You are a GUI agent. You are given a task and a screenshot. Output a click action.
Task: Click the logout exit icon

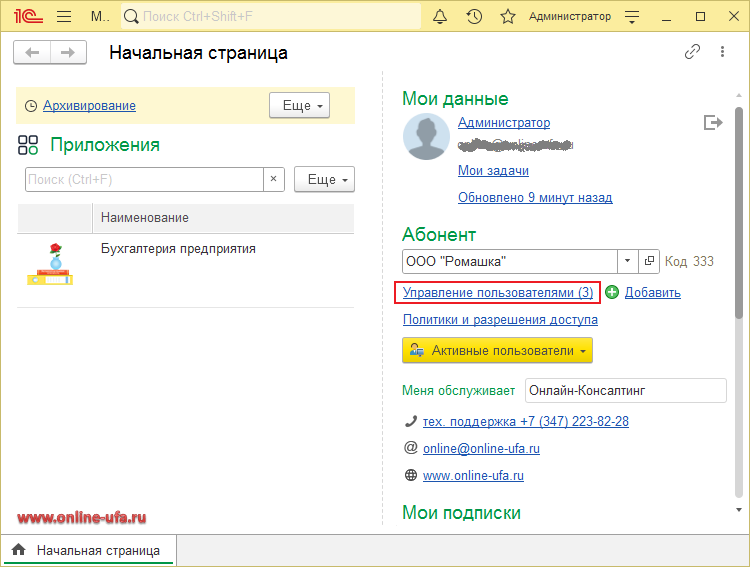(x=713, y=122)
